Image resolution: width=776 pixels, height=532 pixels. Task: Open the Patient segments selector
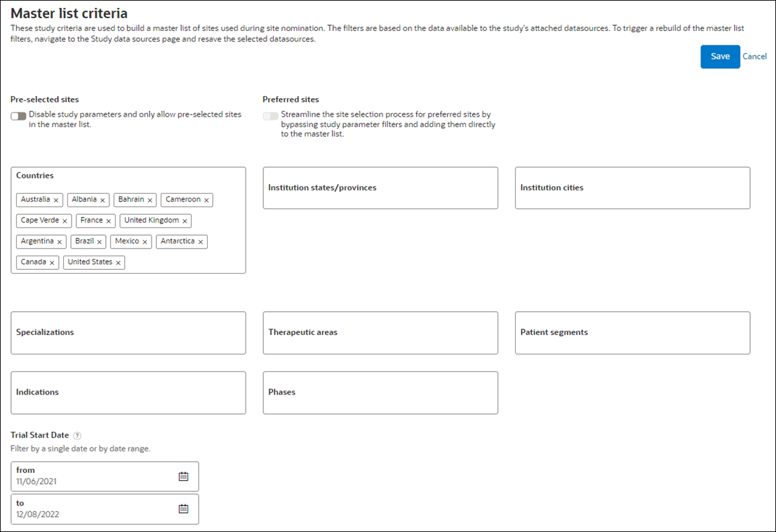633,332
